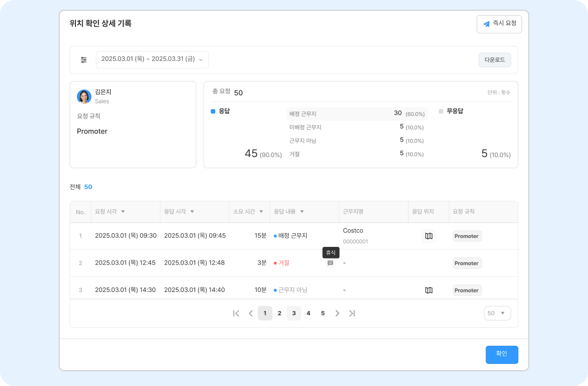Select the 근무지 아님 stats row
This screenshot has width=588, height=386.
pyautogui.click(x=357, y=141)
